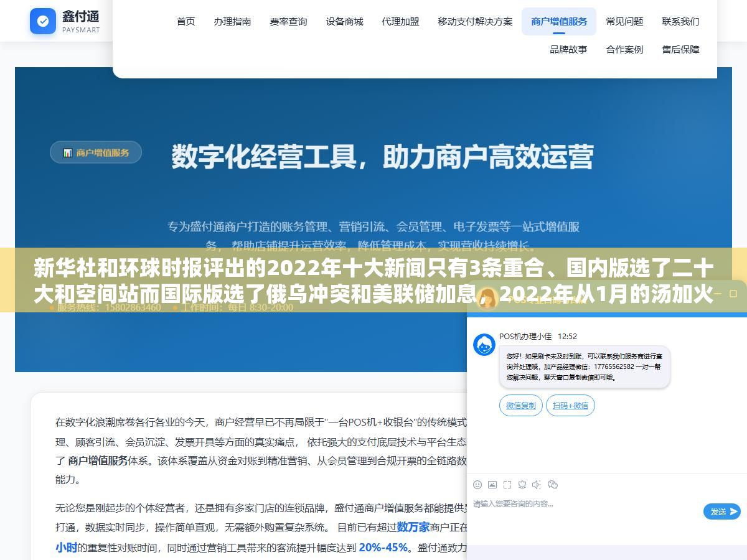
Task: Click the POS机办理小佳 agent avatar
Action: [484, 345]
